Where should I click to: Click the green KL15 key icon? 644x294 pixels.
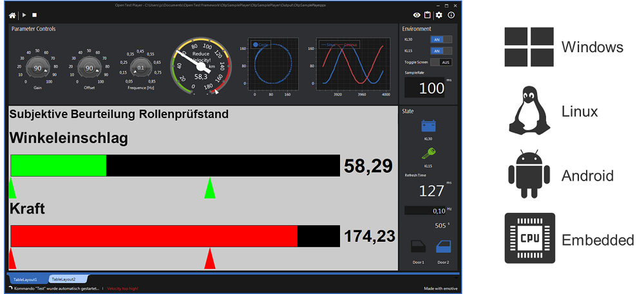[428, 153]
